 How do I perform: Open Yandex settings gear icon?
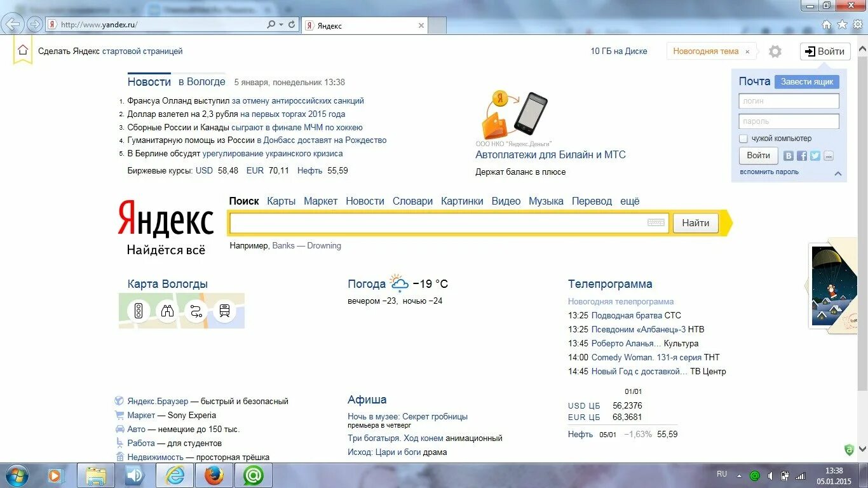point(775,51)
